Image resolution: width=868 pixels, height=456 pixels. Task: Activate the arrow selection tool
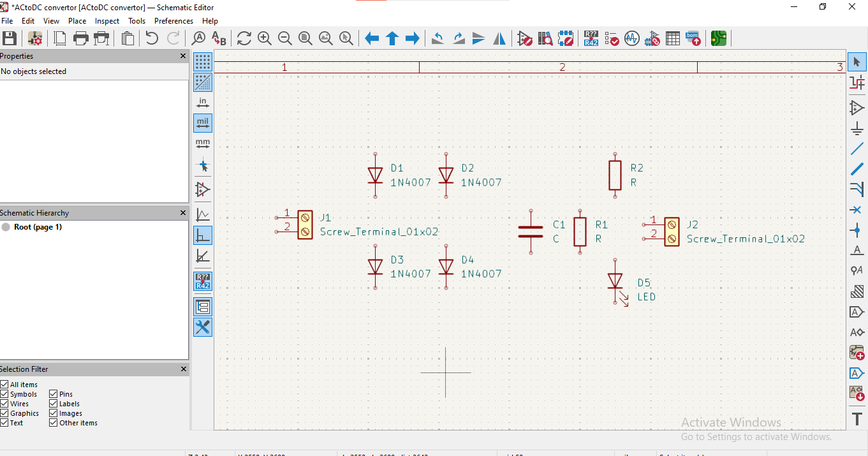point(857,62)
